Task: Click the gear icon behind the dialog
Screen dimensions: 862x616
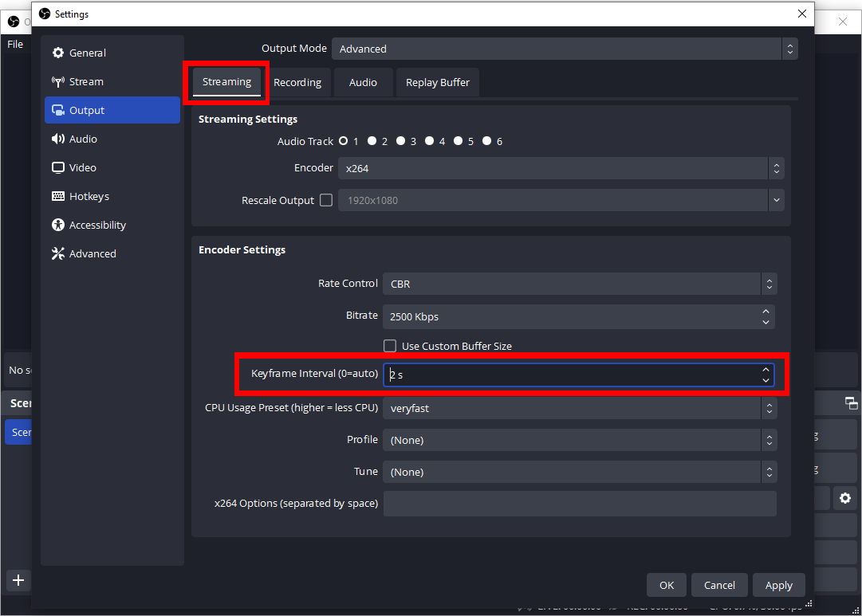Action: (845, 499)
